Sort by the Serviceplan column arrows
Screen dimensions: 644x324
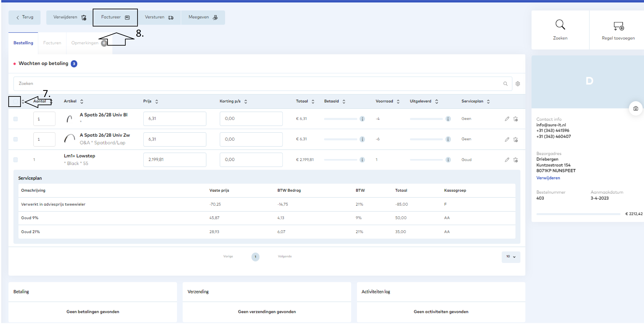click(x=488, y=102)
